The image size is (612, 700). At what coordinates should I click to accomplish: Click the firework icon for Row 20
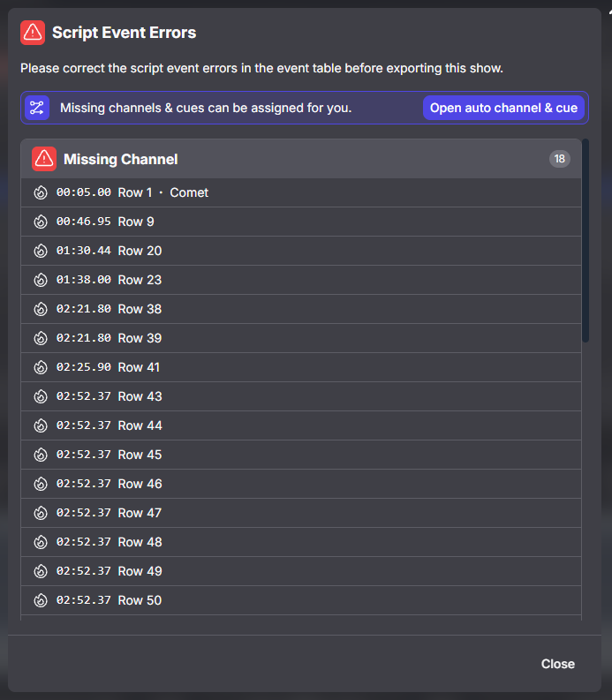pyautogui.click(x=41, y=251)
